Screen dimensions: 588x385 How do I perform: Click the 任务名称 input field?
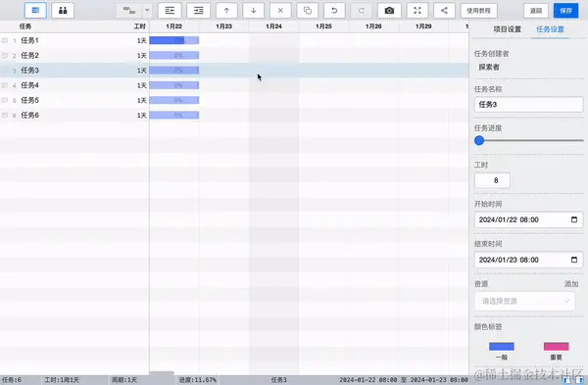(x=529, y=105)
